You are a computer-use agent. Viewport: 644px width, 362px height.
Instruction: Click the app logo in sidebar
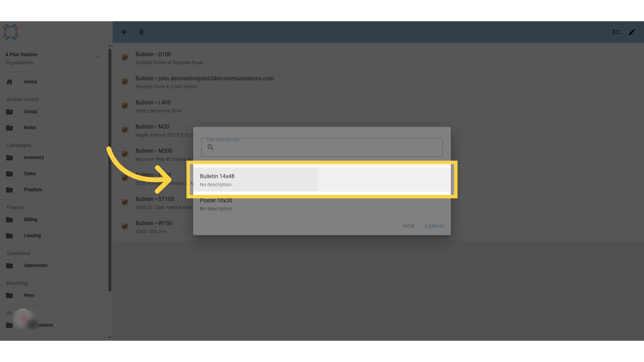click(x=11, y=32)
